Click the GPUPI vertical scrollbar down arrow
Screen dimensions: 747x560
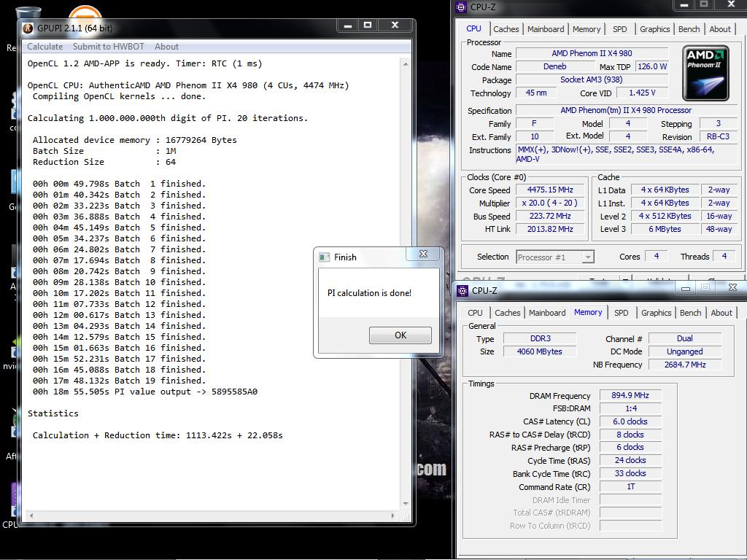(x=406, y=503)
